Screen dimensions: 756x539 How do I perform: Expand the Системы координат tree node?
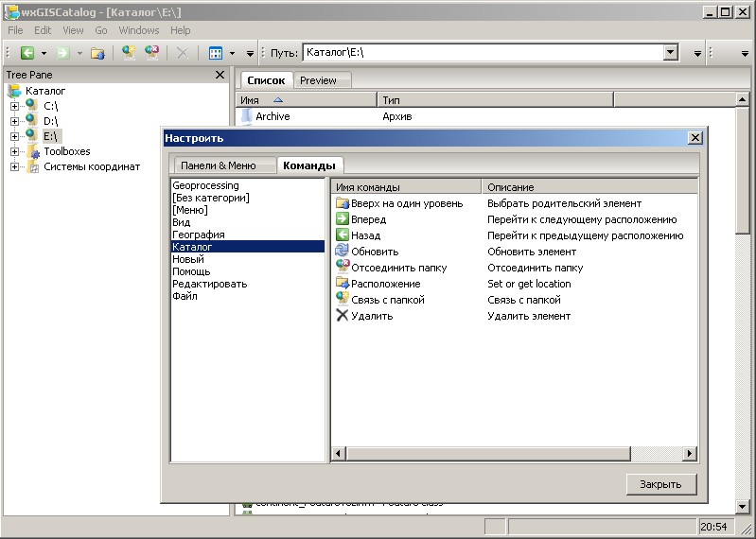coord(14,166)
